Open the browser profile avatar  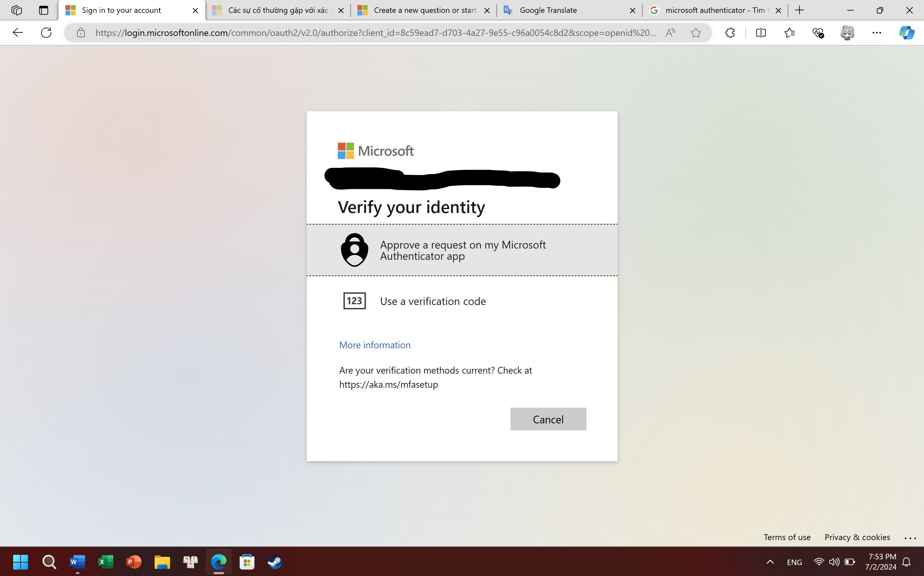(847, 33)
